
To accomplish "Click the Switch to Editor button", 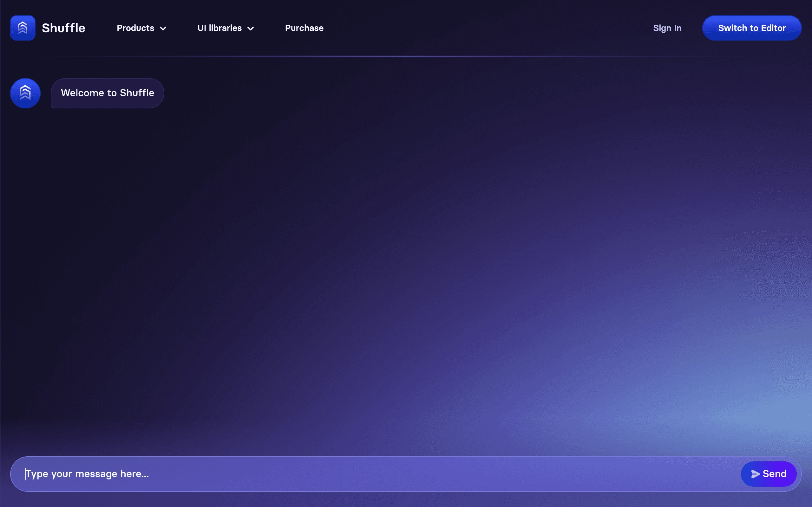I will pos(752,28).
